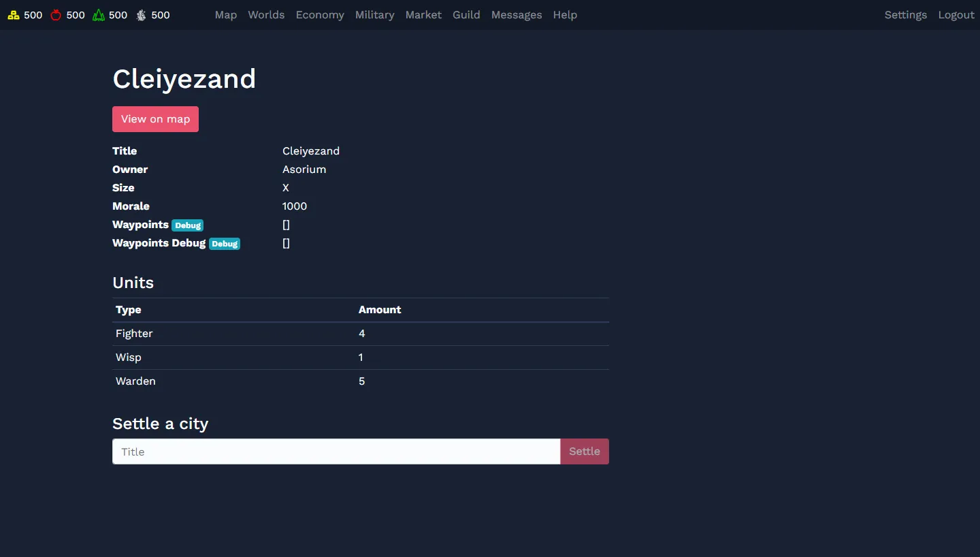Click the Amount column header

coord(380,310)
